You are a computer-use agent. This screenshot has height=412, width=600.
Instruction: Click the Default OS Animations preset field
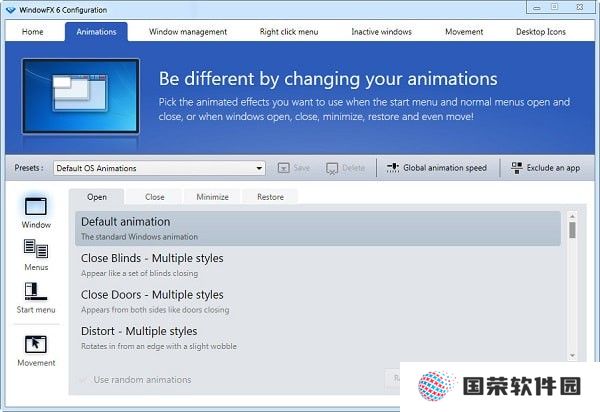(x=159, y=168)
